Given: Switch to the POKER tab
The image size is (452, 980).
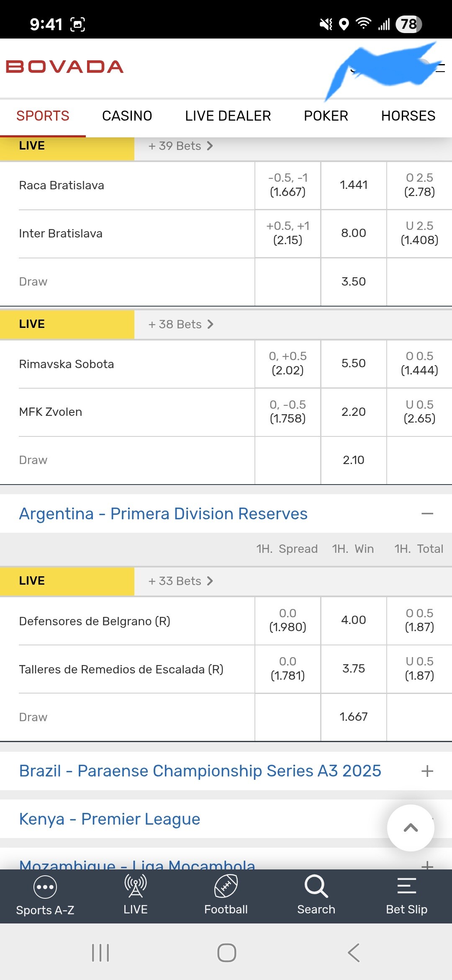Looking at the screenshot, I should (x=326, y=116).
